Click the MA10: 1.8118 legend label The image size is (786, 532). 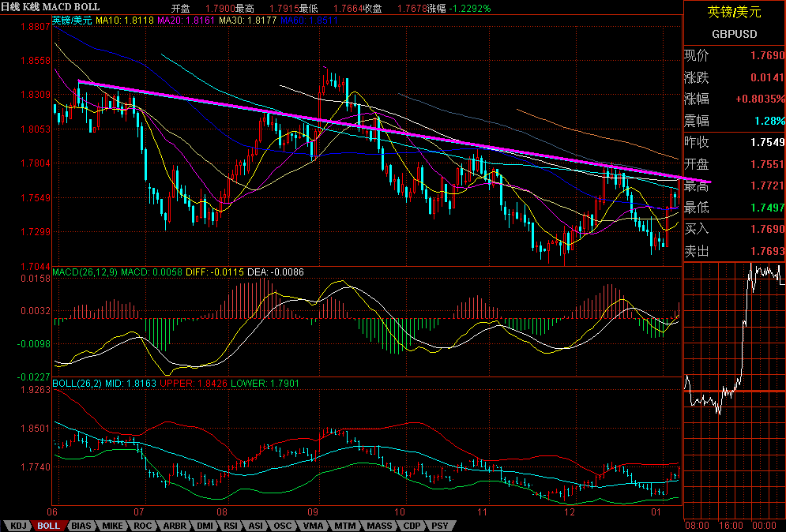pos(125,21)
